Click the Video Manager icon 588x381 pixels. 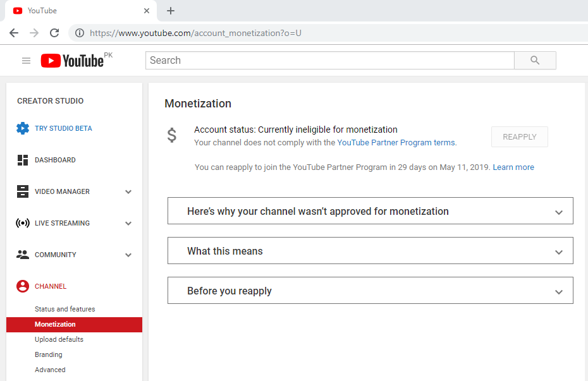(23, 191)
